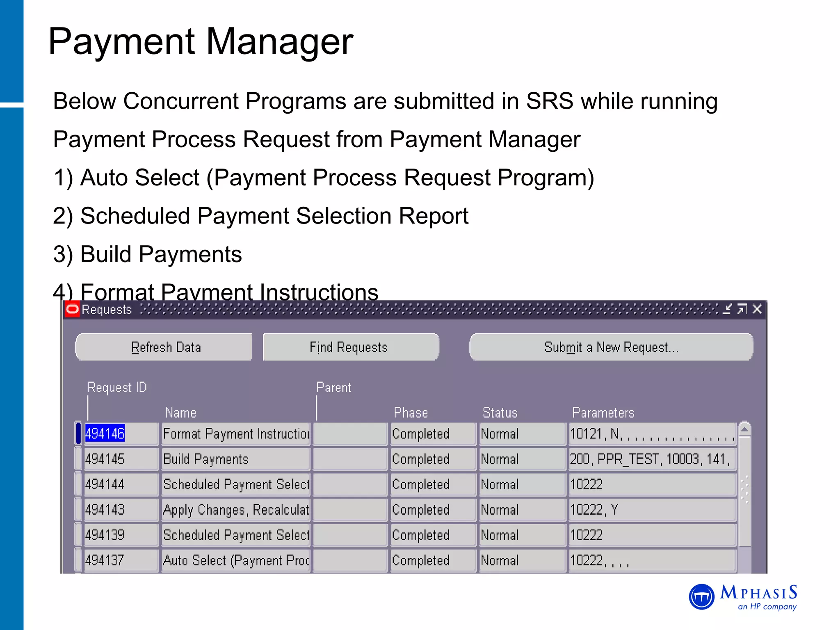Click Submit a New Request button
Screen dimensions: 840x630
click(611, 347)
